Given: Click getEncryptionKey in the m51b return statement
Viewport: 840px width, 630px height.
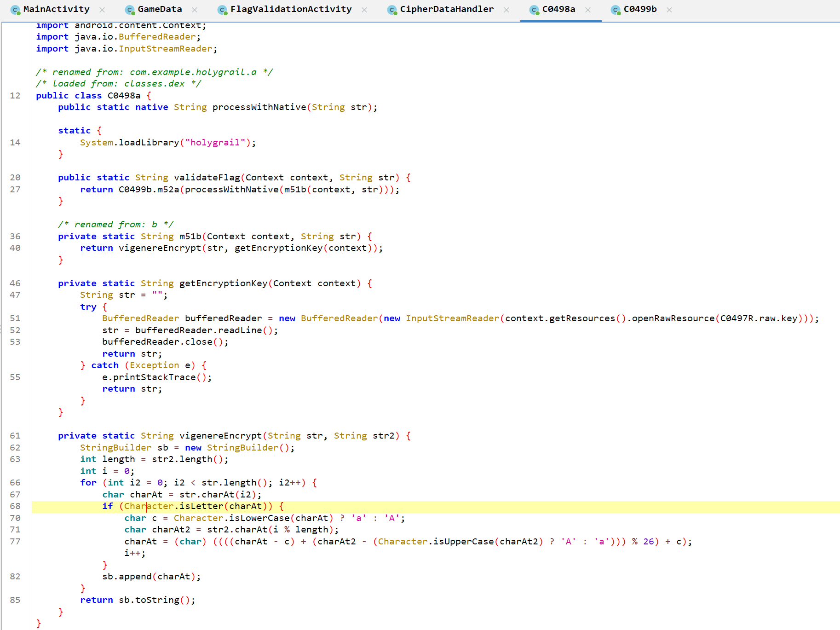Looking at the screenshot, I should point(279,248).
